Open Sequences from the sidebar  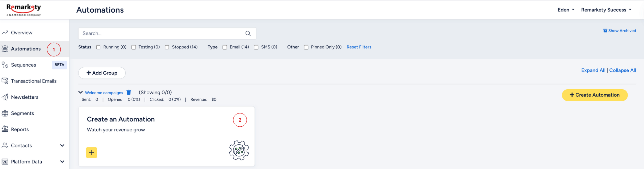click(23, 65)
